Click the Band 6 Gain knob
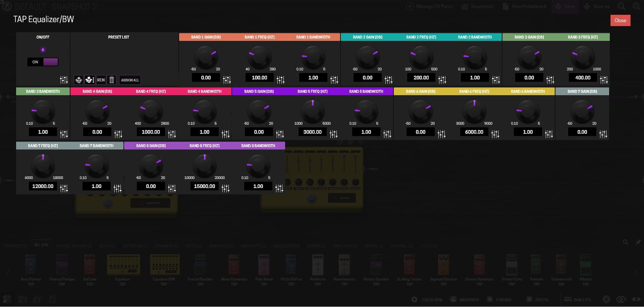Image resolution: width=644 pixels, height=307 pixels. 421,112
